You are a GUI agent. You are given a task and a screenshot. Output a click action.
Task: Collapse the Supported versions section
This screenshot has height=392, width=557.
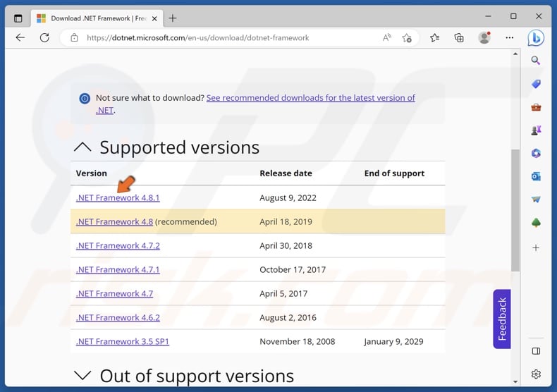[82, 147]
